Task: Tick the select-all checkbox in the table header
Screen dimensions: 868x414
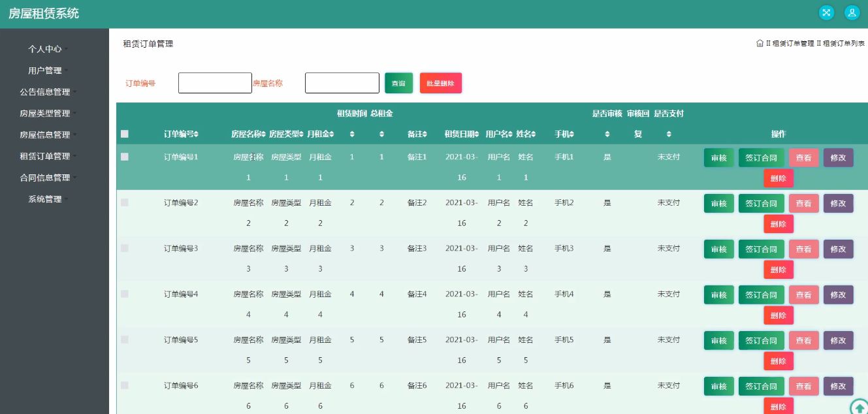Action: tap(125, 134)
